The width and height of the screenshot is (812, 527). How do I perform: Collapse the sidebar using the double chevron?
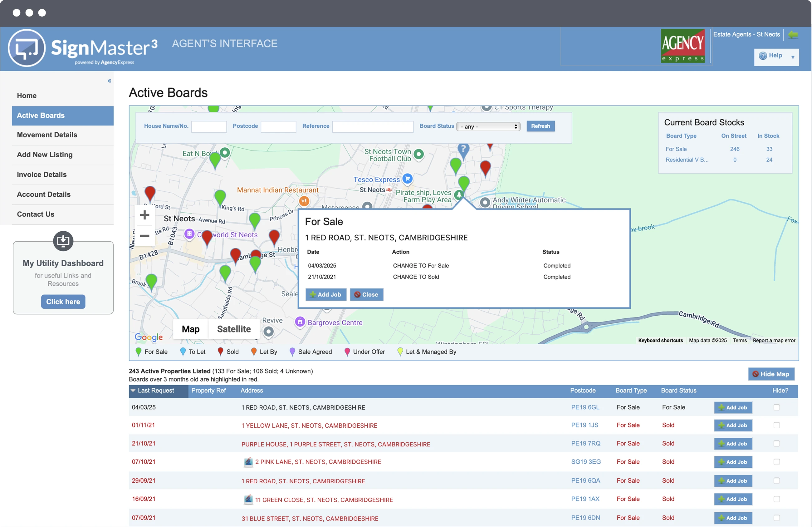point(109,81)
